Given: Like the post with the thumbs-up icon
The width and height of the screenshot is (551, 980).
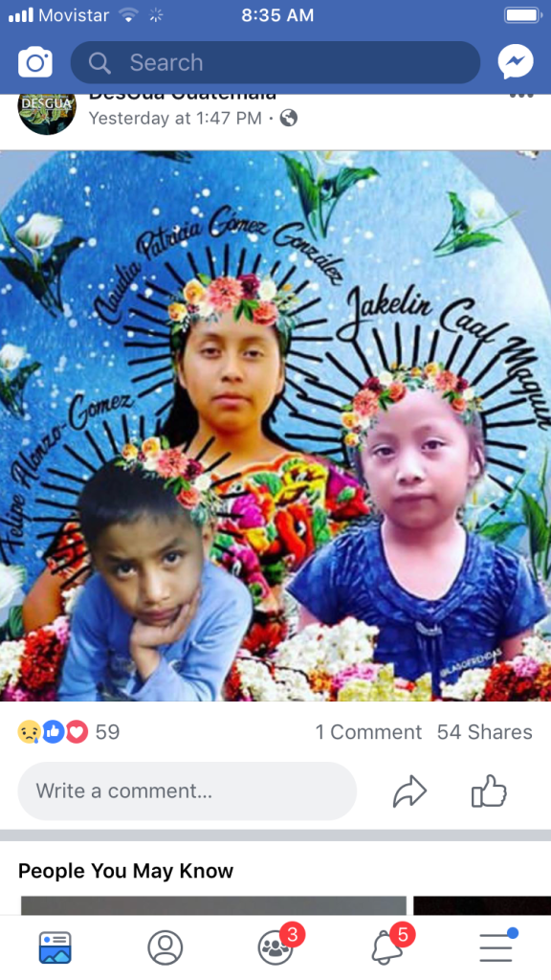Looking at the screenshot, I should tap(489, 791).
